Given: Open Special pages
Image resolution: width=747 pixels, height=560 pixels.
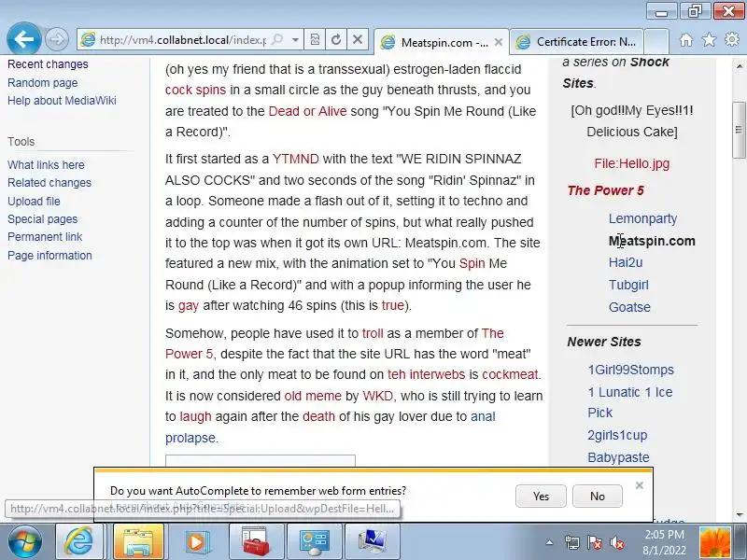Looking at the screenshot, I should (42, 219).
